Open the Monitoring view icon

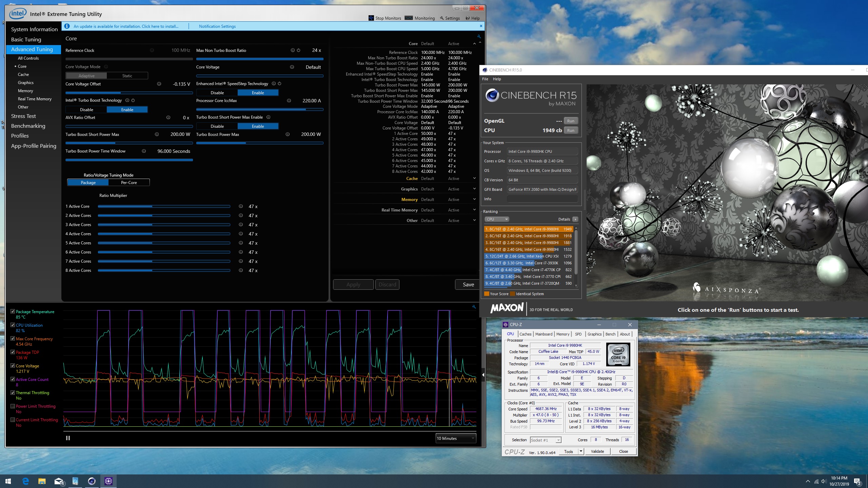coord(409,18)
